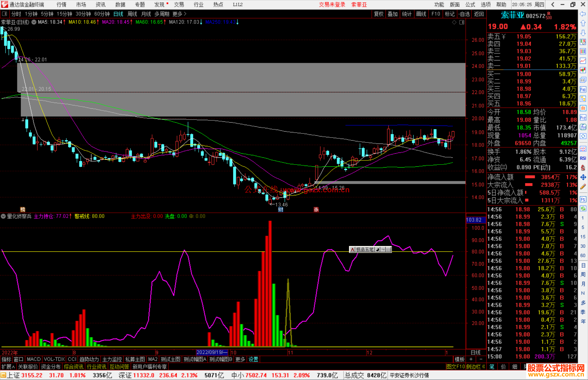The height and width of the screenshot is (380, 588).
Task: Open the 行情 menu
Action: [x=62, y=5]
